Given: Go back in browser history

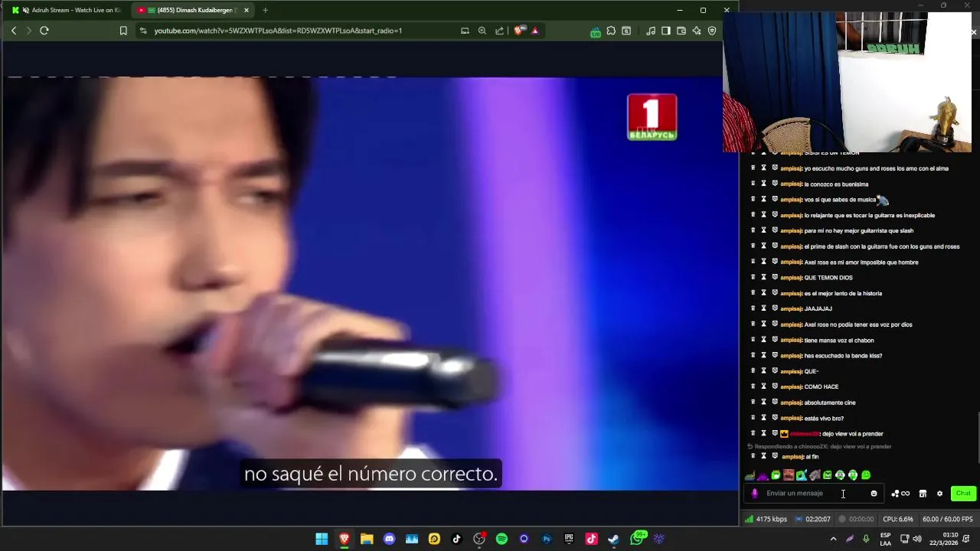Looking at the screenshot, I should click(x=14, y=31).
